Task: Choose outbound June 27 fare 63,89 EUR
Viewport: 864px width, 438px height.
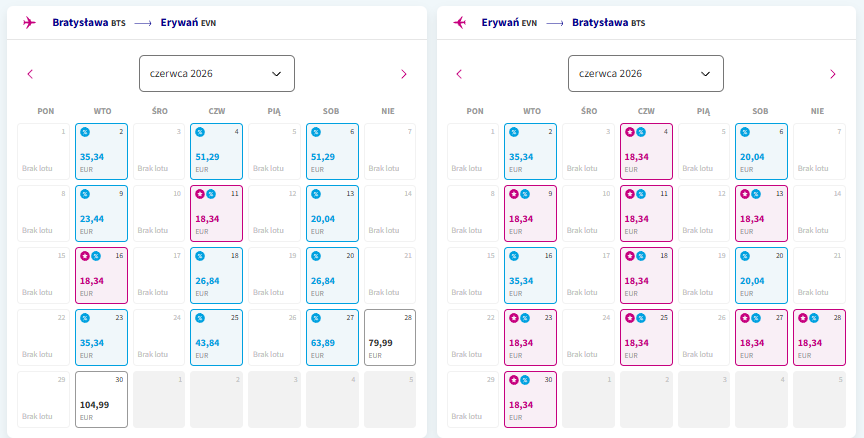Action: click(x=332, y=338)
